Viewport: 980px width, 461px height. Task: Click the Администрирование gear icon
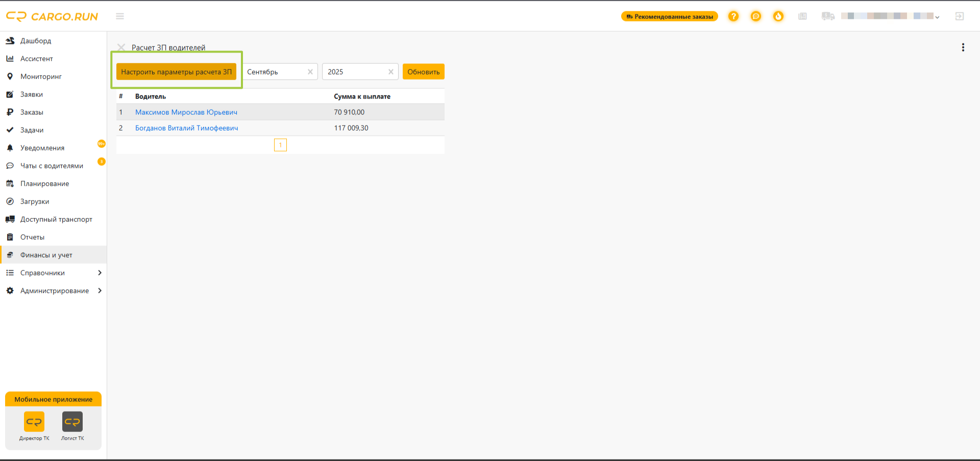(x=10, y=291)
